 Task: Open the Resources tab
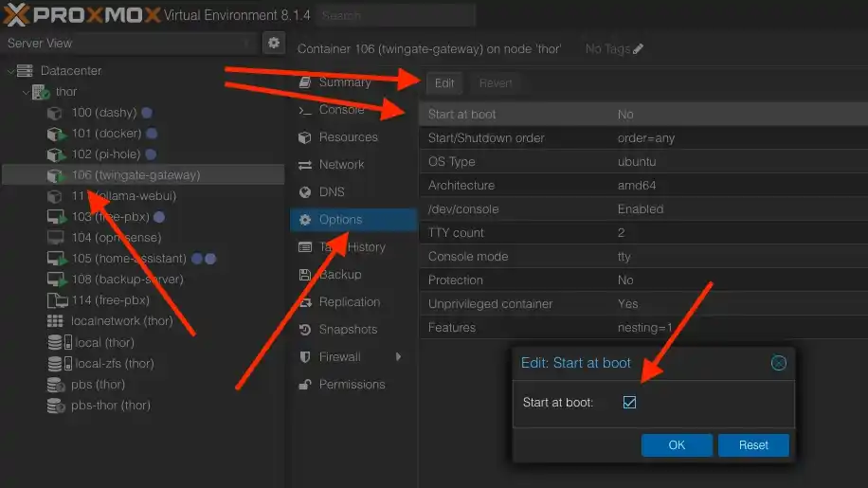(x=353, y=137)
